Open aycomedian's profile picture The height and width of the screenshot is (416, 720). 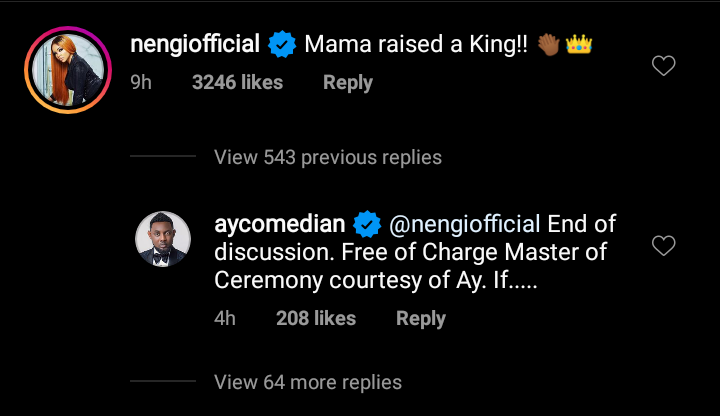click(163, 241)
